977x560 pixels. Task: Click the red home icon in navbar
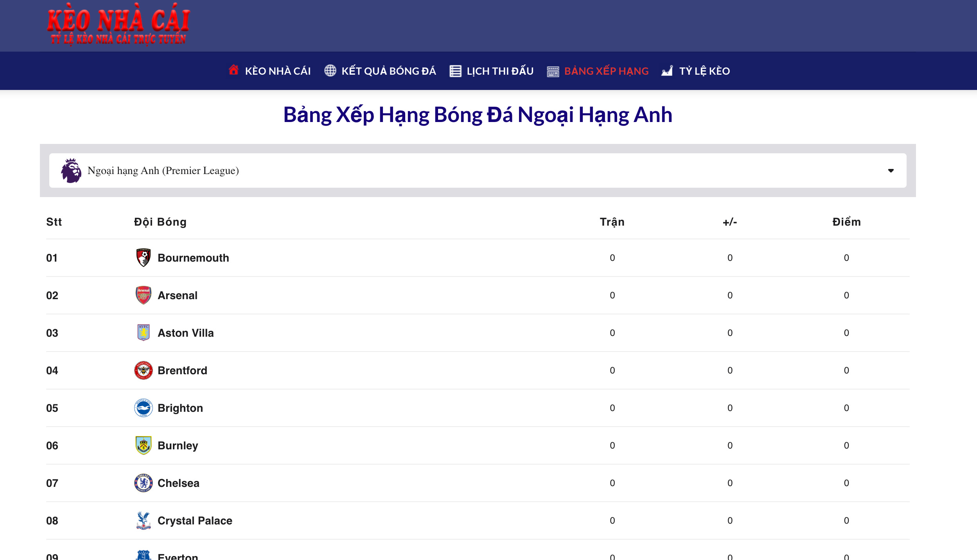[x=233, y=70]
